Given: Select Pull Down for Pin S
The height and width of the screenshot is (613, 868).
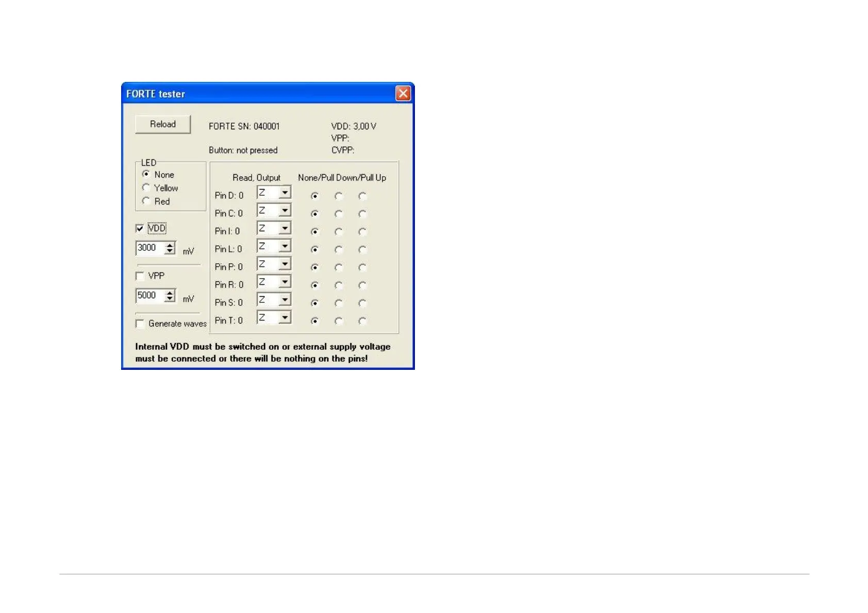Looking at the screenshot, I should [339, 303].
